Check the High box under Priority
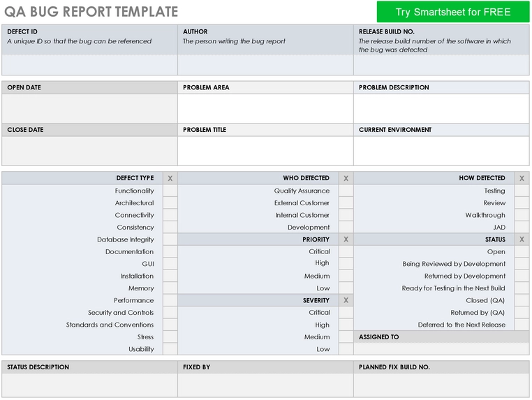Screen dimensions: 532x400 coord(346,264)
